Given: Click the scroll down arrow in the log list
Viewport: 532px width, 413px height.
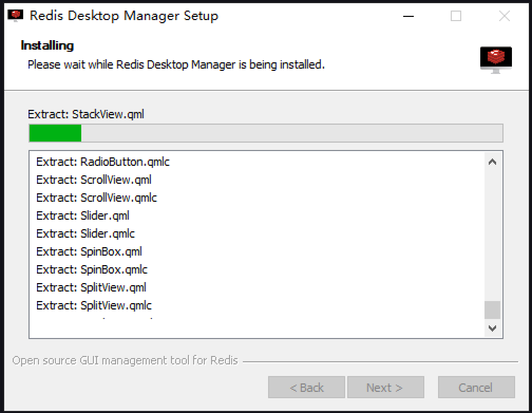Looking at the screenshot, I should point(492,328).
